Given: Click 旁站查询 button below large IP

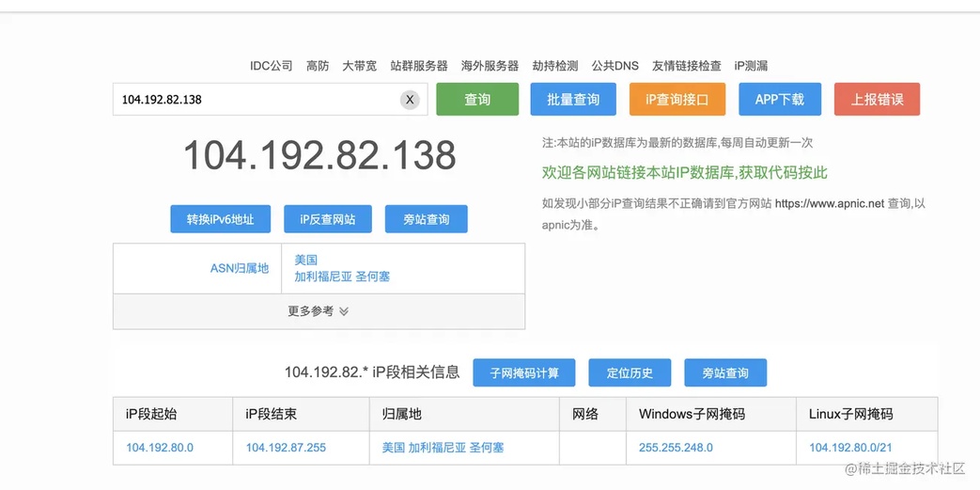Looking at the screenshot, I should click(427, 219).
